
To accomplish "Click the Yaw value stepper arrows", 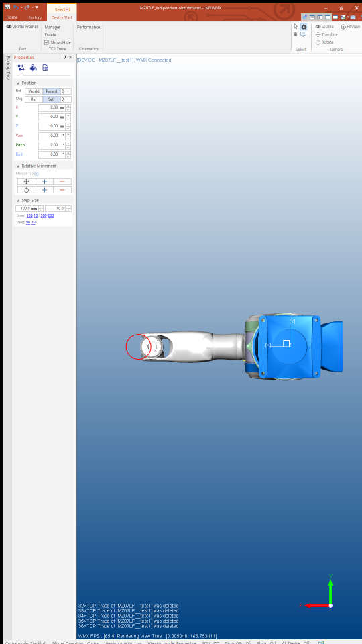I will pos(68,136).
